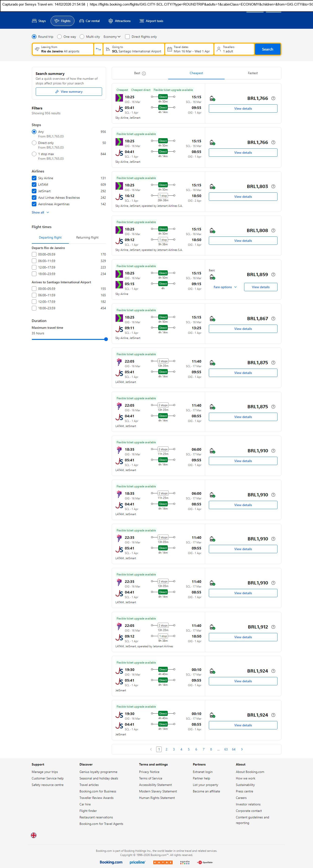Click the bed icon for Stays
Viewport: 313px width, 868px height.
click(x=34, y=21)
